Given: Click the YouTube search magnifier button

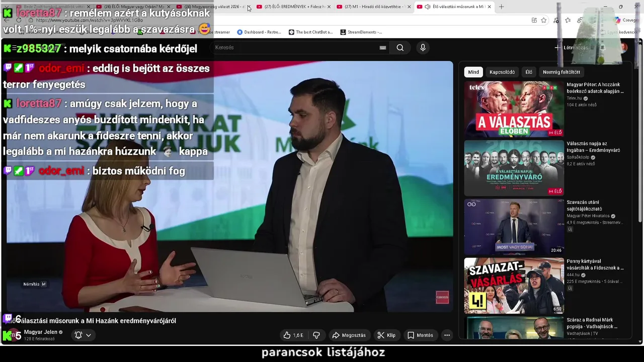Looking at the screenshot, I should click(400, 48).
